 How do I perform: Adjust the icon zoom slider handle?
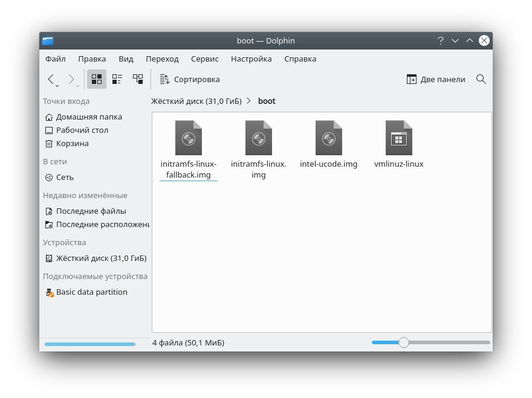click(404, 342)
